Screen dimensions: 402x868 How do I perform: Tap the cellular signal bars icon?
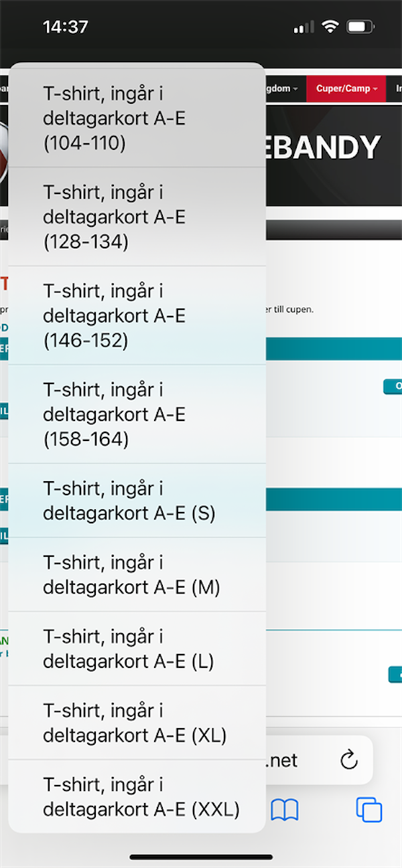pos(304,27)
